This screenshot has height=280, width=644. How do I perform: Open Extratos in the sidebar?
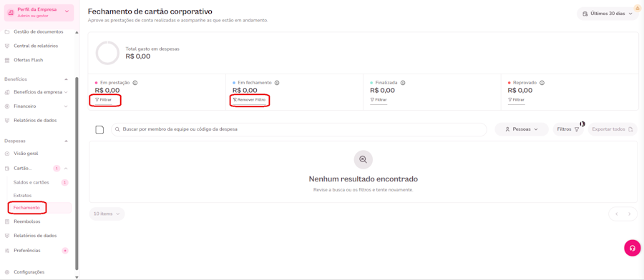click(x=23, y=195)
